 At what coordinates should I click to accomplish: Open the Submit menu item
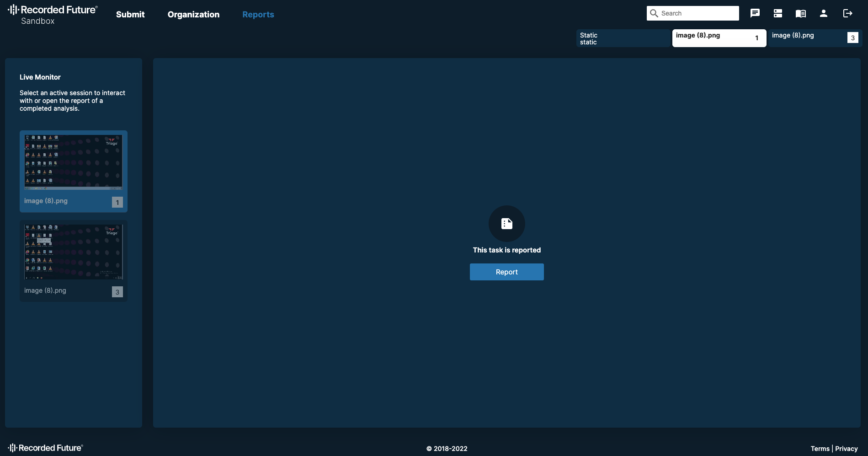pyautogui.click(x=130, y=15)
